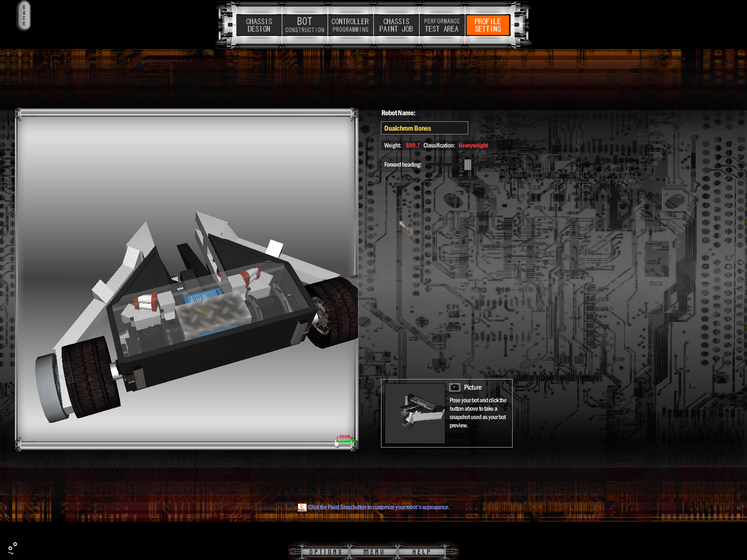Click the Back button
747x560 pixels.
point(24,16)
